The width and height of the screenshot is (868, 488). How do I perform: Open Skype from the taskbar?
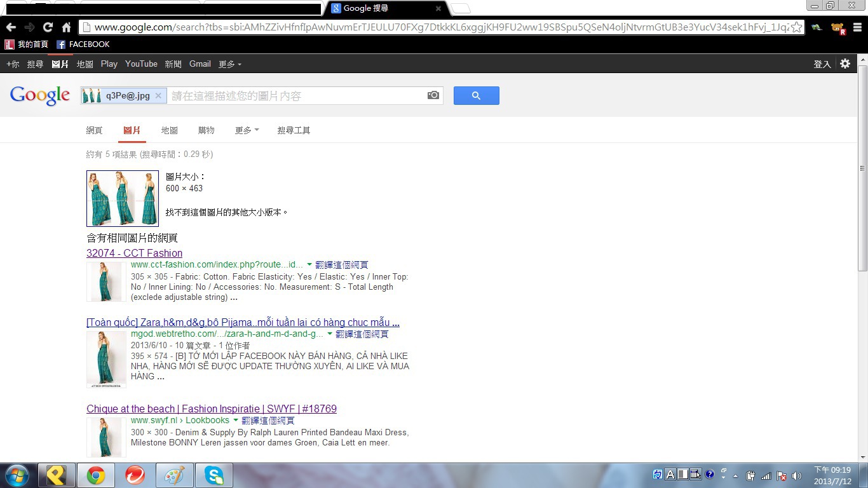pyautogui.click(x=214, y=475)
